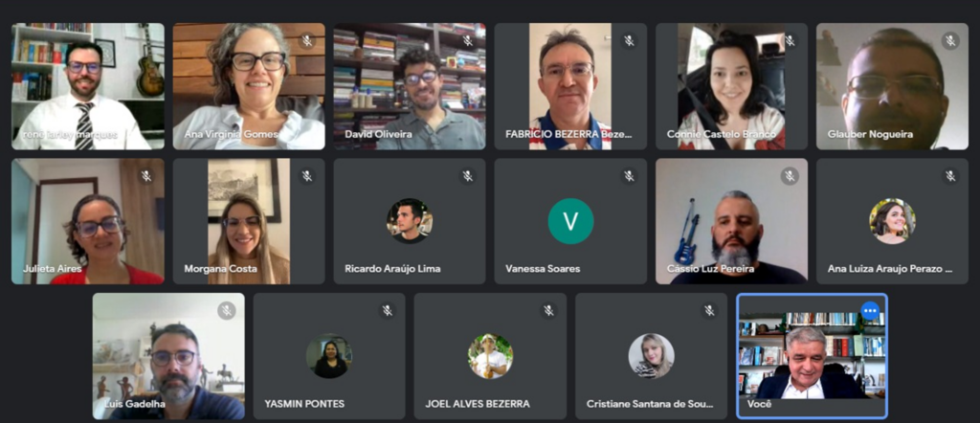Click muted microphone icon on Fabricio Bezerra tile
Viewport: 980px width, 423px height.
(x=629, y=41)
